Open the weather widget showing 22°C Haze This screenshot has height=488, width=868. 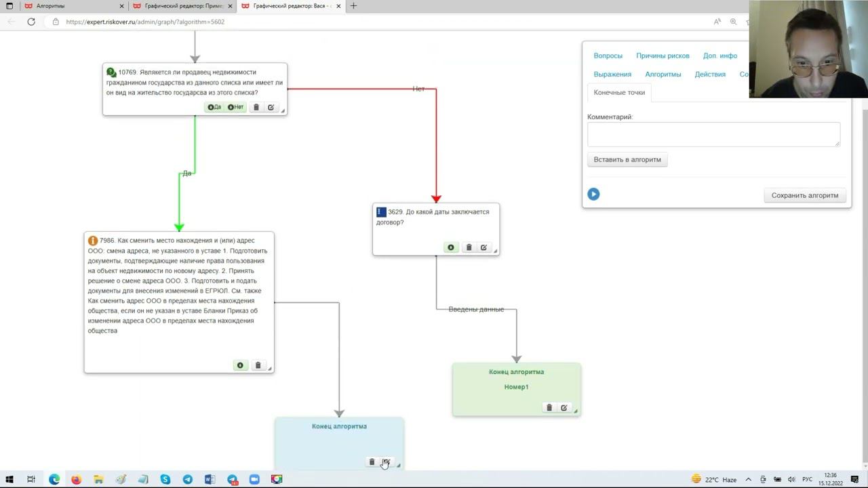(713, 479)
